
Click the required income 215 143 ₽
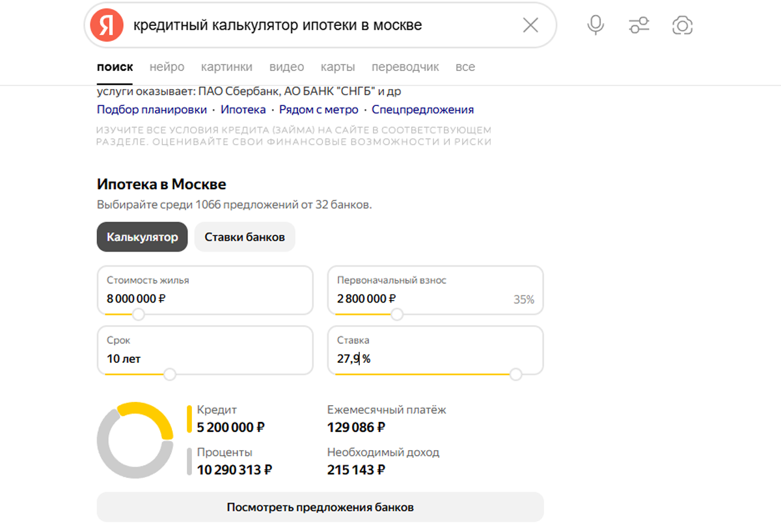pyautogui.click(x=356, y=470)
